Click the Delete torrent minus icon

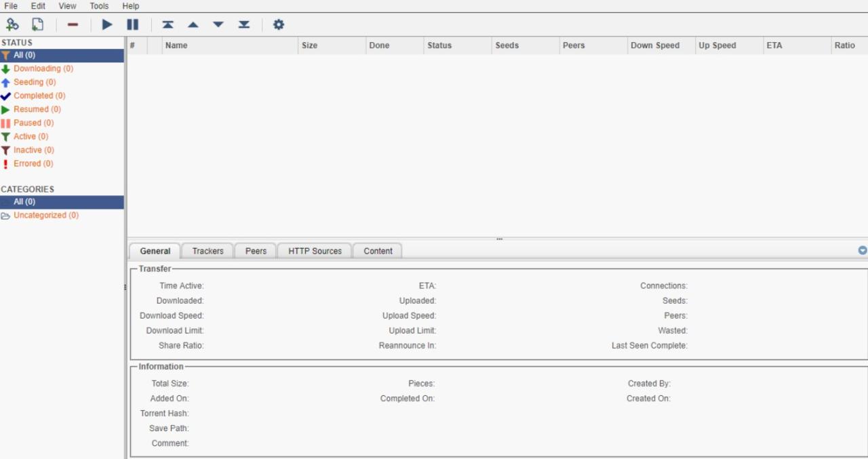point(73,24)
